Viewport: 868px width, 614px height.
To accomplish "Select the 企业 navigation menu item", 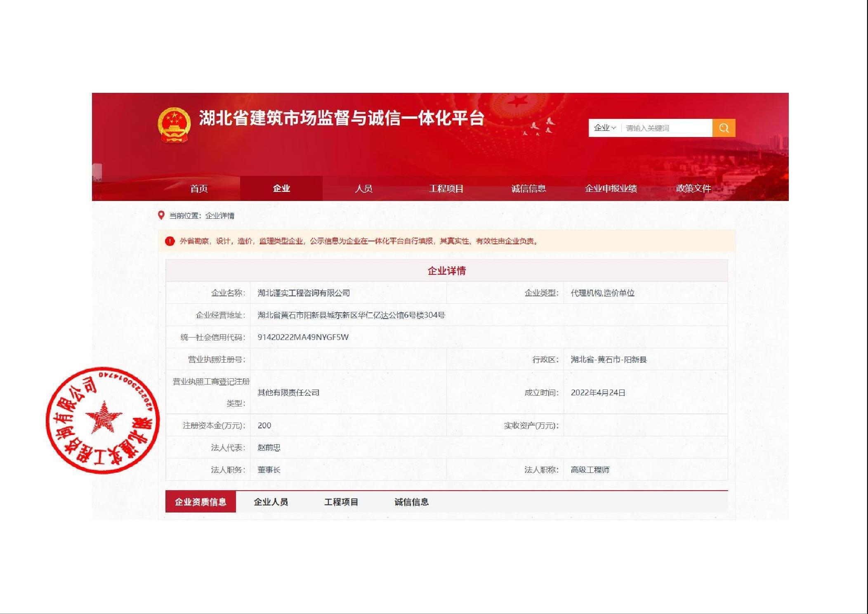I will point(281,189).
